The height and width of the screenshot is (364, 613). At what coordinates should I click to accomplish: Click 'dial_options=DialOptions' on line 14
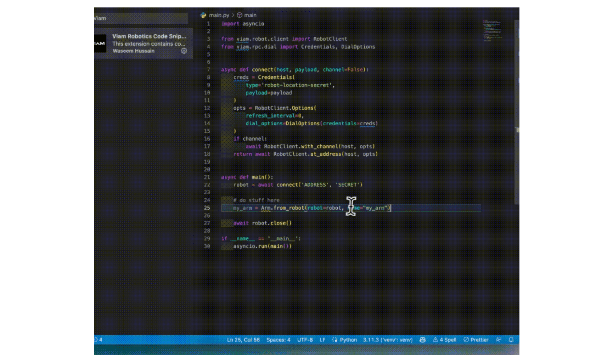[x=283, y=124]
